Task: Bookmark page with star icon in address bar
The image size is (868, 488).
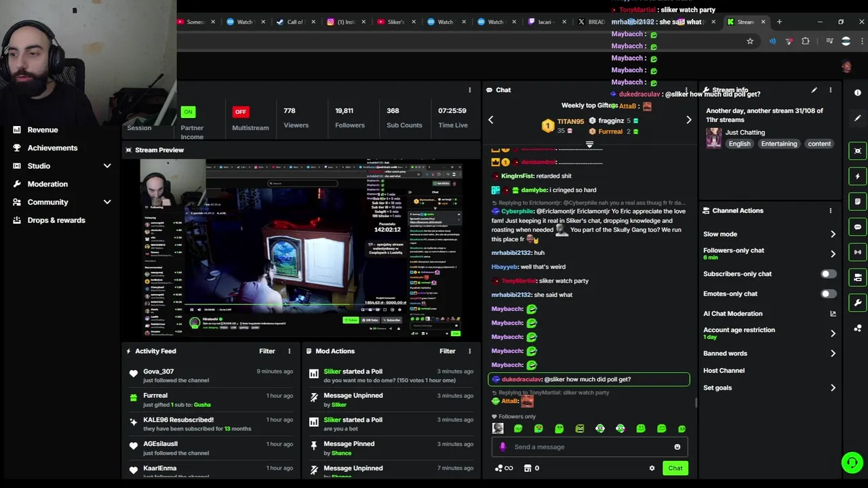Action: pos(750,41)
